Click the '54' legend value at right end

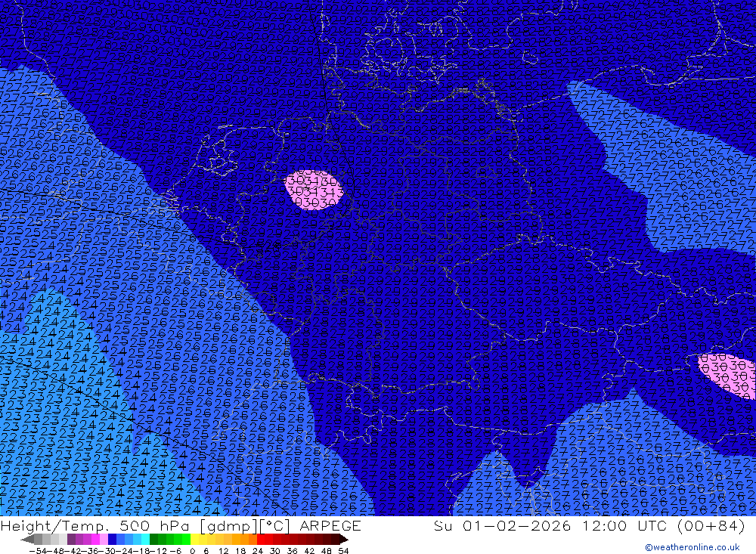tap(343, 551)
